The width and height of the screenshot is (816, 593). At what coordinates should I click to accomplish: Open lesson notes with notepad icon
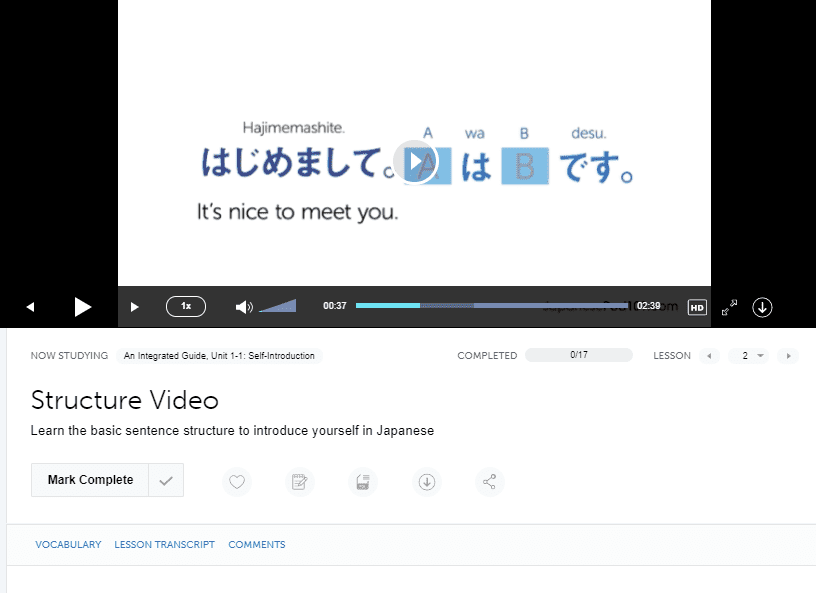(300, 482)
